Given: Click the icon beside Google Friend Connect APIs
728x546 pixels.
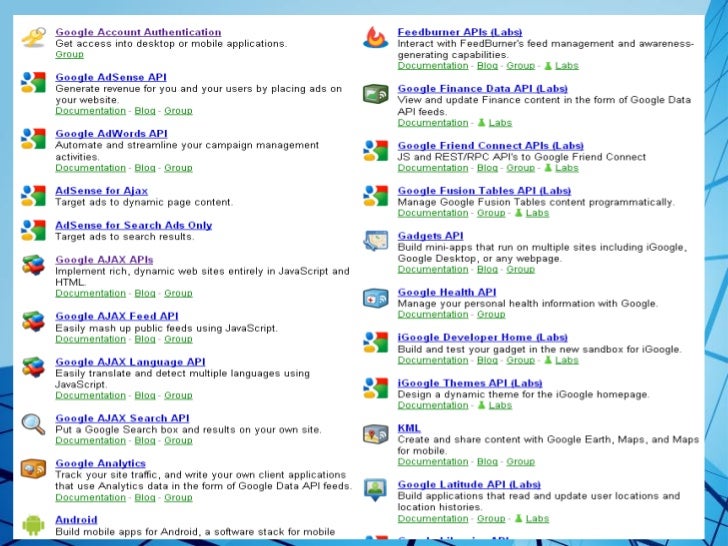Looking at the screenshot, I should [x=376, y=150].
